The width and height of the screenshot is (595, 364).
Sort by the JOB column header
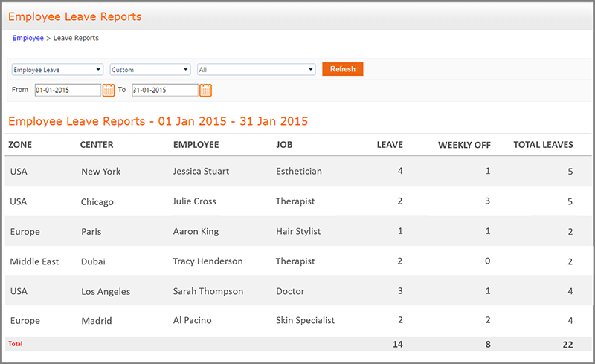tap(284, 144)
